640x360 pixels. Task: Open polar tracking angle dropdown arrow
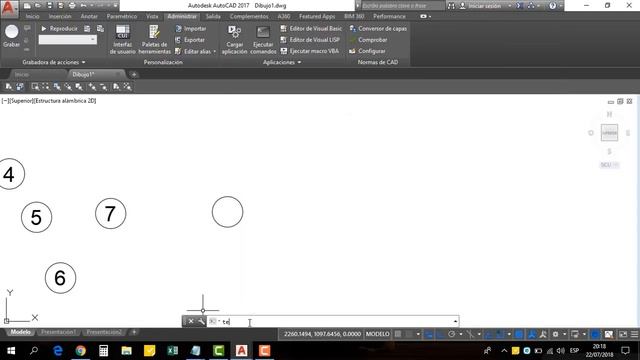coord(461,334)
